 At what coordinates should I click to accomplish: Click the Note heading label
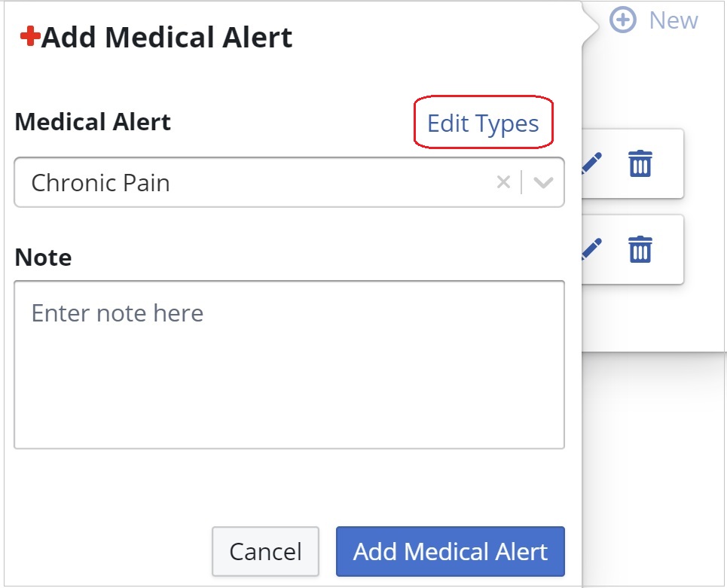[43, 257]
